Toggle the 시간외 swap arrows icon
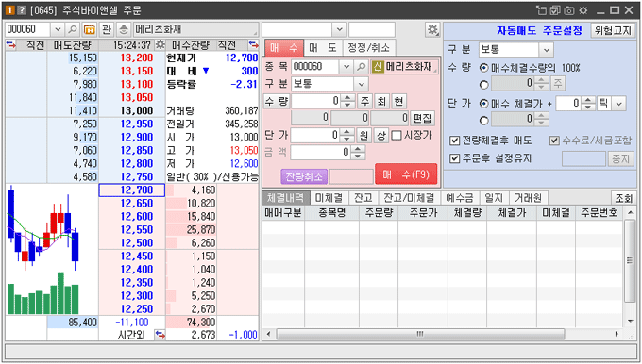The height and width of the screenshot is (364, 642). click(x=160, y=335)
